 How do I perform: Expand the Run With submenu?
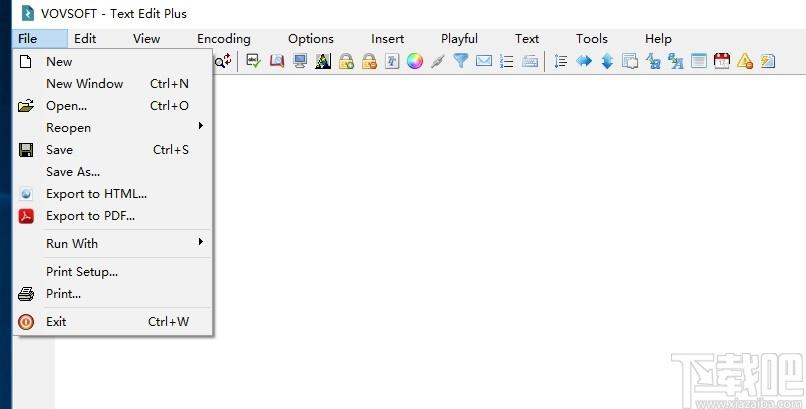pos(112,244)
